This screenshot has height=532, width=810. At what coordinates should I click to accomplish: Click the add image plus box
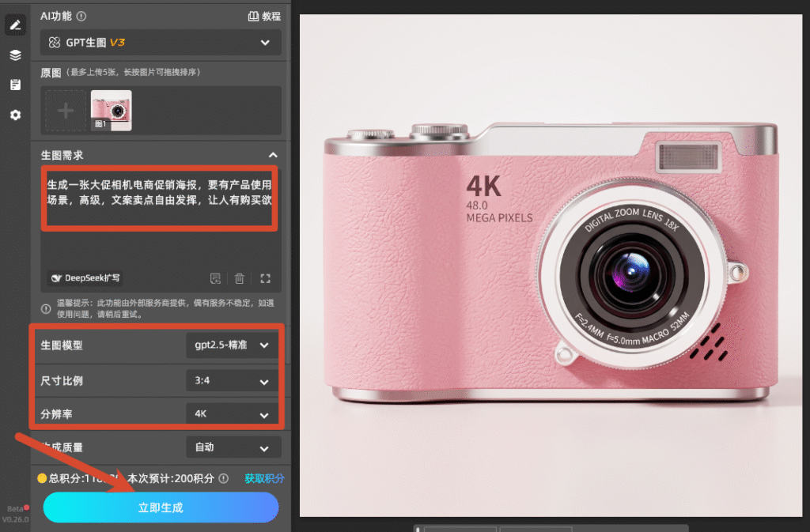click(66, 111)
